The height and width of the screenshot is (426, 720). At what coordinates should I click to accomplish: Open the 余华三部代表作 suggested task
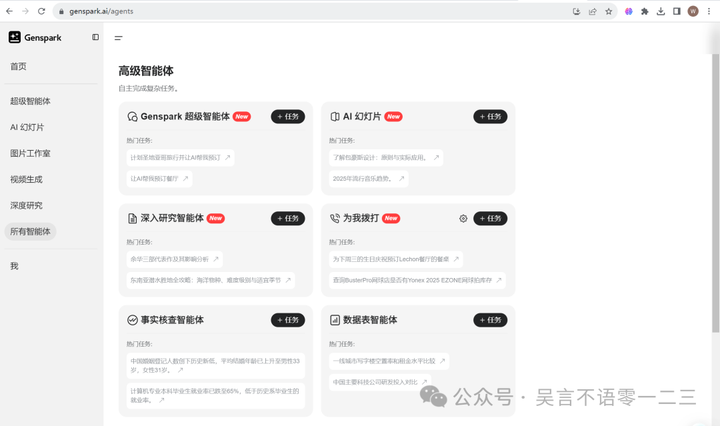click(x=174, y=259)
